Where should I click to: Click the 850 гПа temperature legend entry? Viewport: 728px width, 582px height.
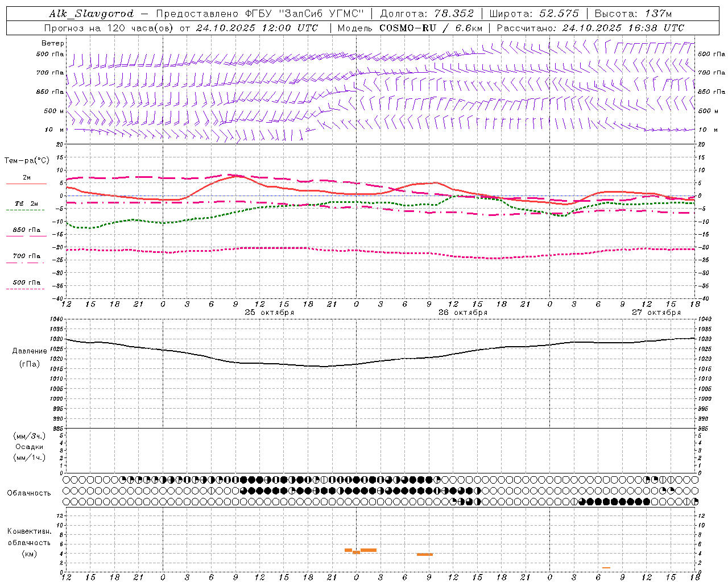(27, 230)
